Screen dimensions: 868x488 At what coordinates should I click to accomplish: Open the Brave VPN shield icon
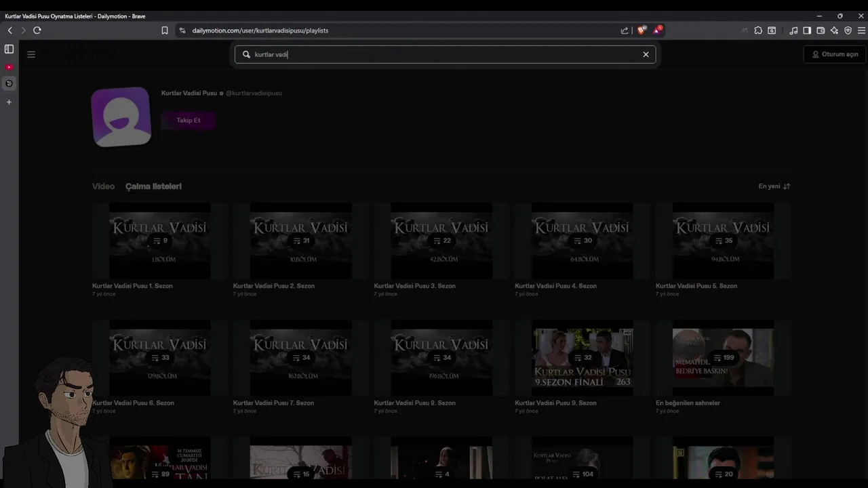pos(848,30)
